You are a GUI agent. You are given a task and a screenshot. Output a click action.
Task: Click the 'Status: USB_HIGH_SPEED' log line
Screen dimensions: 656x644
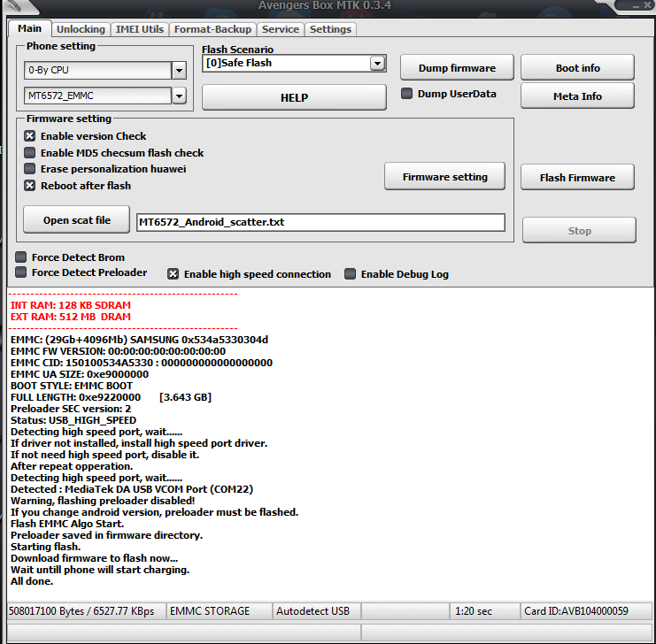(73, 420)
